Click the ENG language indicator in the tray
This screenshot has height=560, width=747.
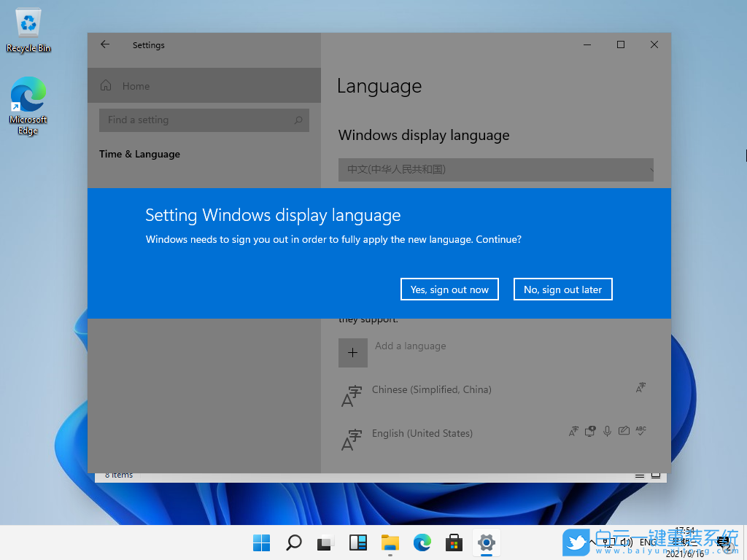pyautogui.click(x=647, y=542)
